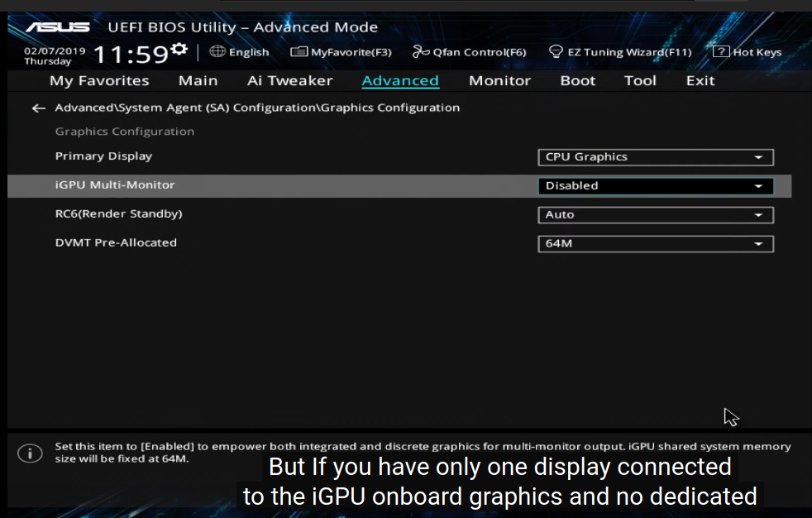Show the Hot Keys list

[748, 52]
